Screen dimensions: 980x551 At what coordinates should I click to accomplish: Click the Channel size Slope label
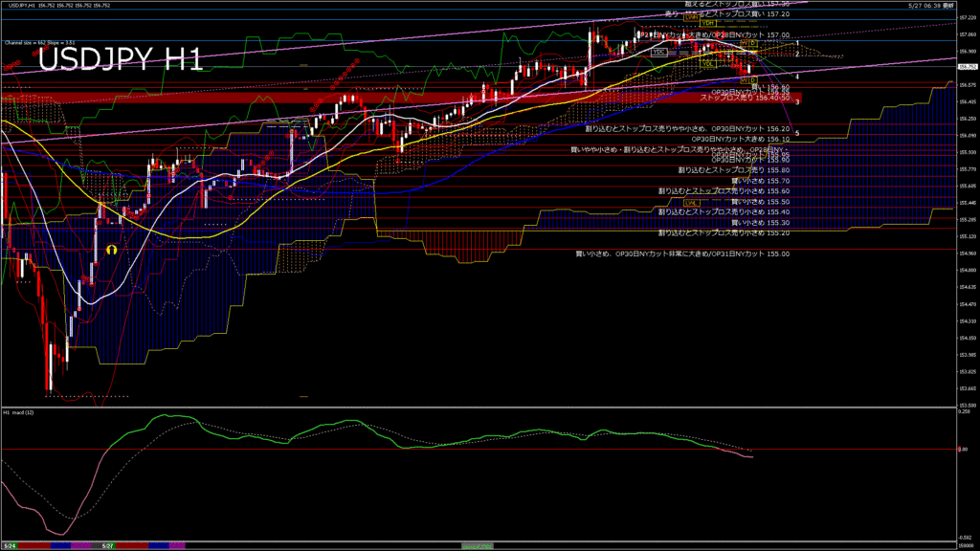pyautogui.click(x=40, y=43)
